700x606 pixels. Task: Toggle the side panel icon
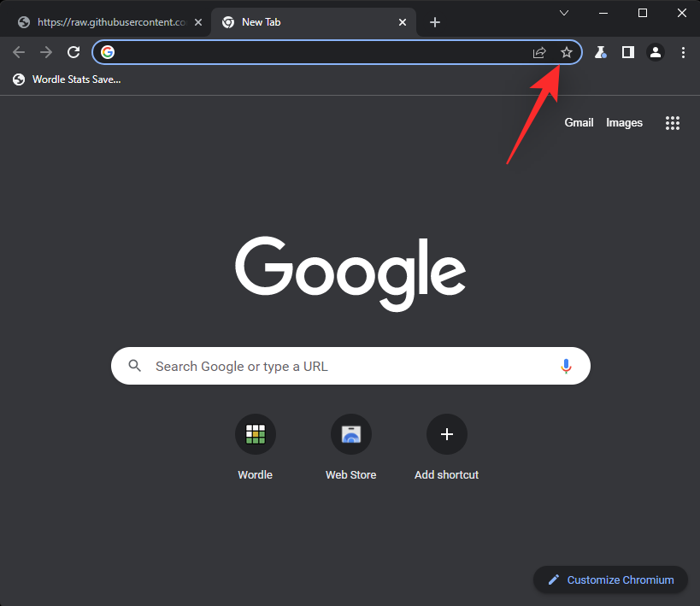pos(628,53)
